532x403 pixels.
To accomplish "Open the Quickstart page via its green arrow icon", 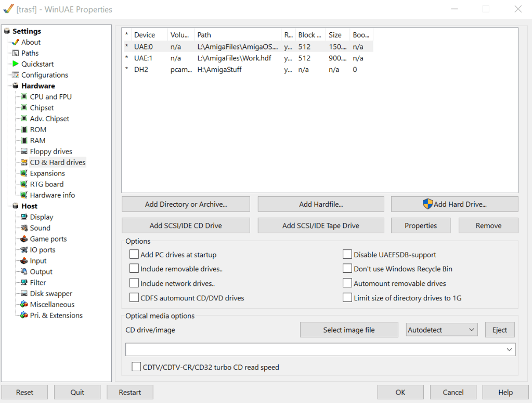I will (x=16, y=64).
